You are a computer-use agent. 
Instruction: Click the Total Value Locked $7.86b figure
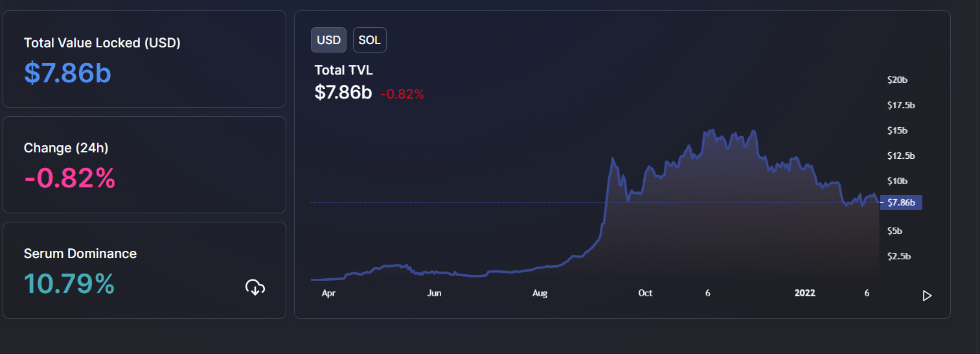(x=67, y=73)
